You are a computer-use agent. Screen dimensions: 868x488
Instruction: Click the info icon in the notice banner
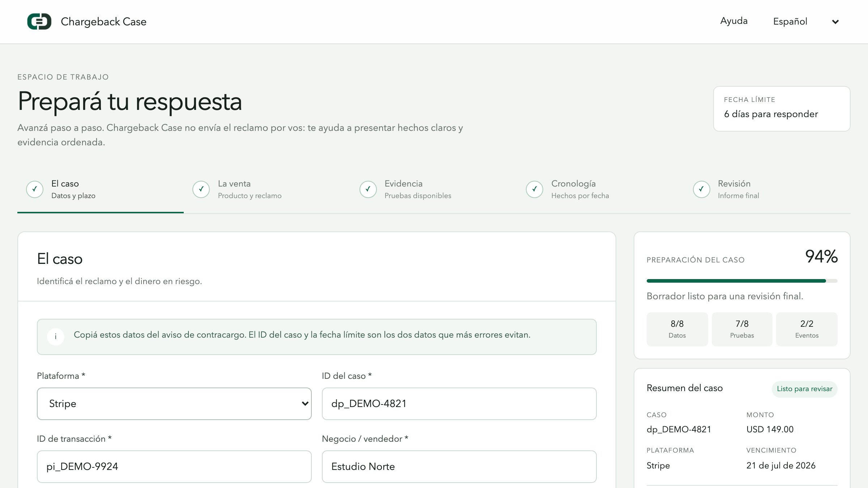[56, 337]
